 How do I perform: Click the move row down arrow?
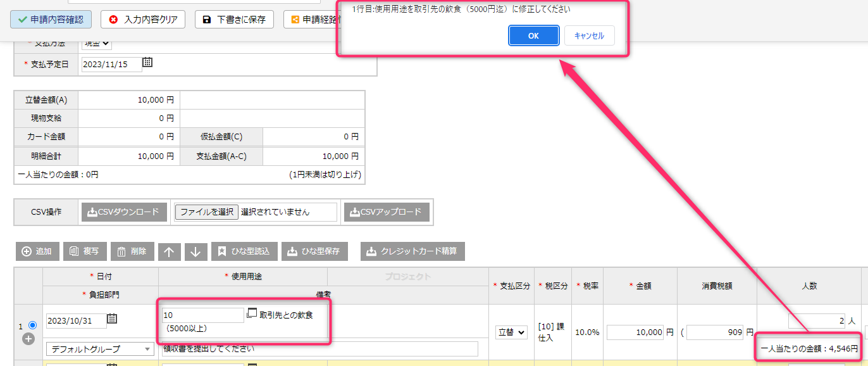coord(195,251)
